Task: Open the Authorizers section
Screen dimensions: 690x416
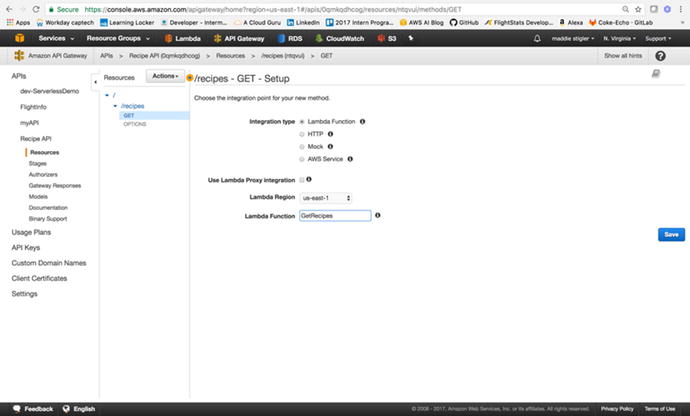Action: click(x=43, y=174)
